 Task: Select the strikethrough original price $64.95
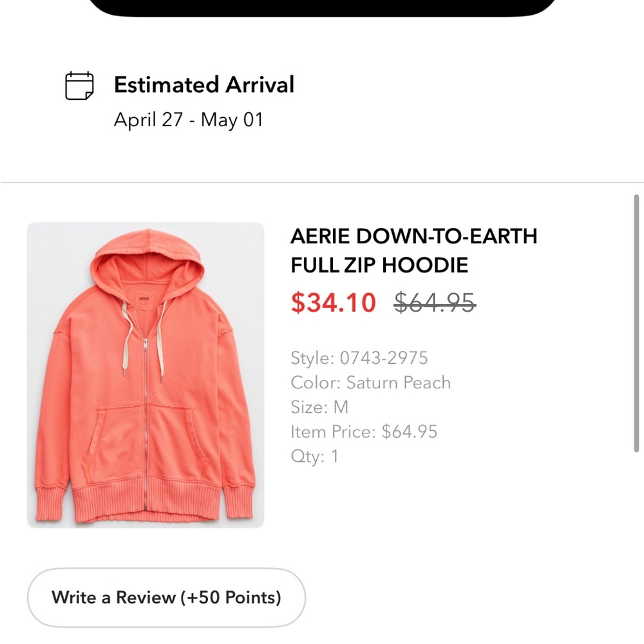click(x=435, y=303)
